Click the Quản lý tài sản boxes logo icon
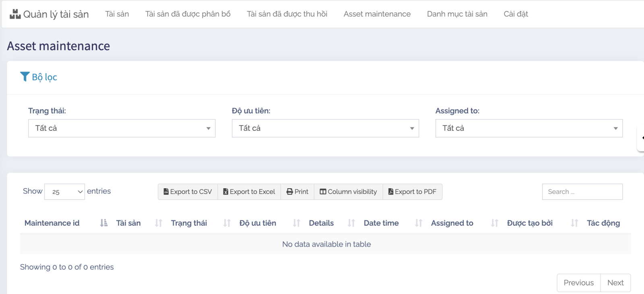The height and width of the screenshot is (294, 644). pyautogui.click(x=15, y=14)
